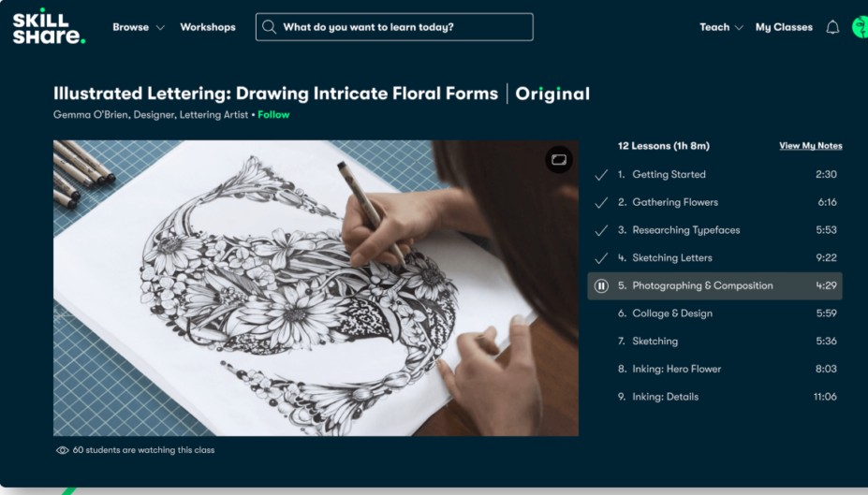The height and width of the screenshot is (495, 868).
Task: Click the Sketching Letters completed checkmark
Action: tap(601, 258)
